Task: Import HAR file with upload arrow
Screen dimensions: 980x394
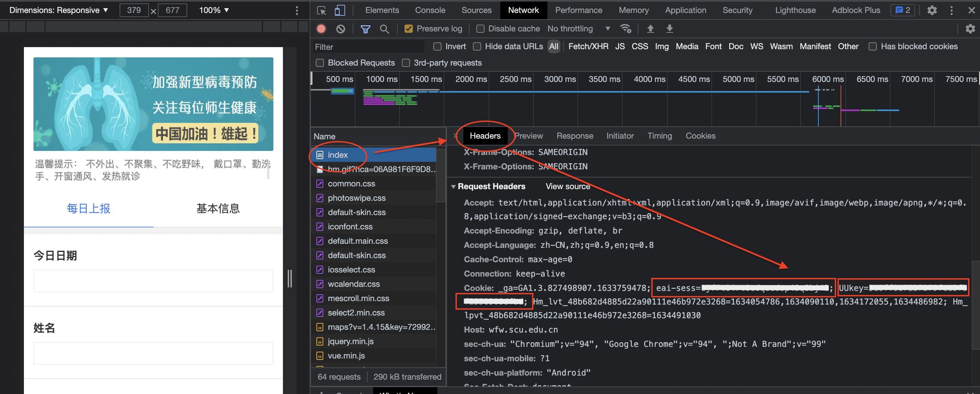Action: pos(650,29)
